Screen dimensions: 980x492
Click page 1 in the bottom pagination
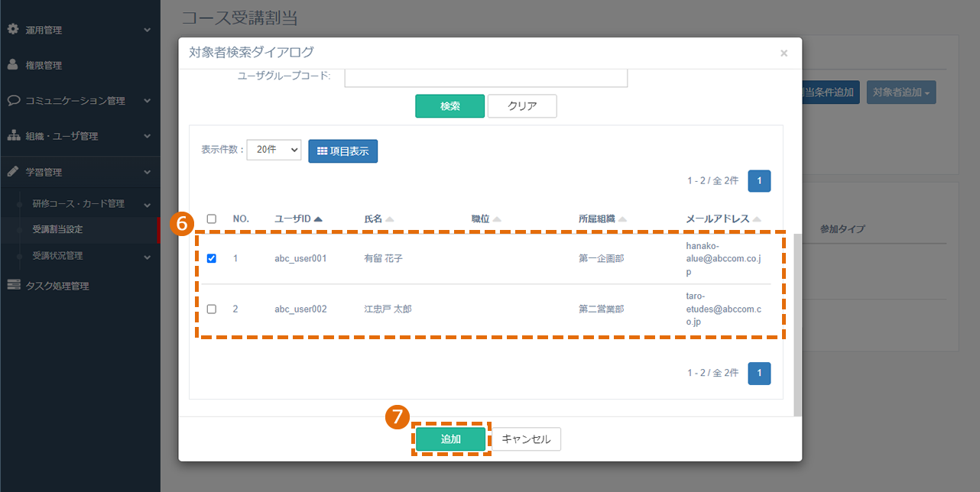[759, 373]
